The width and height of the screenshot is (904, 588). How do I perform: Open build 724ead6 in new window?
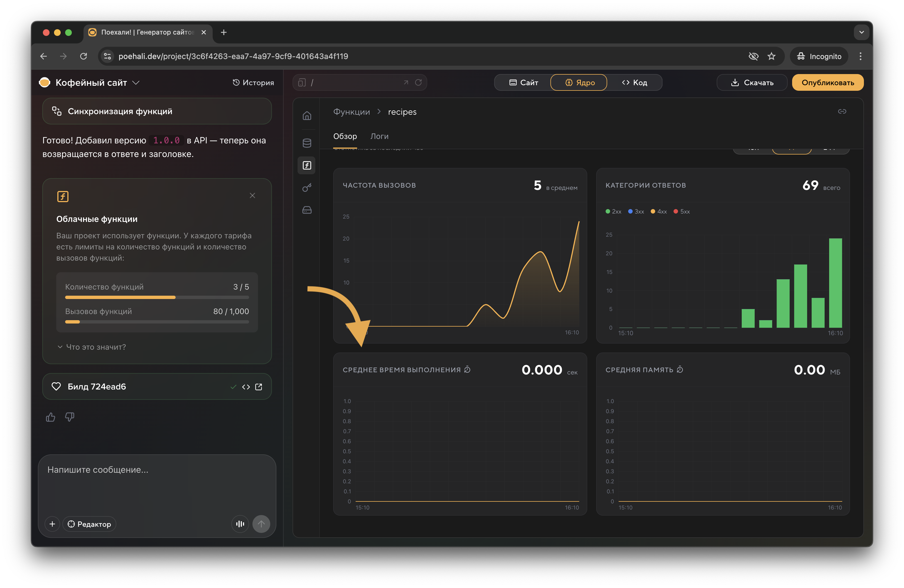click(x=259, y=387)
